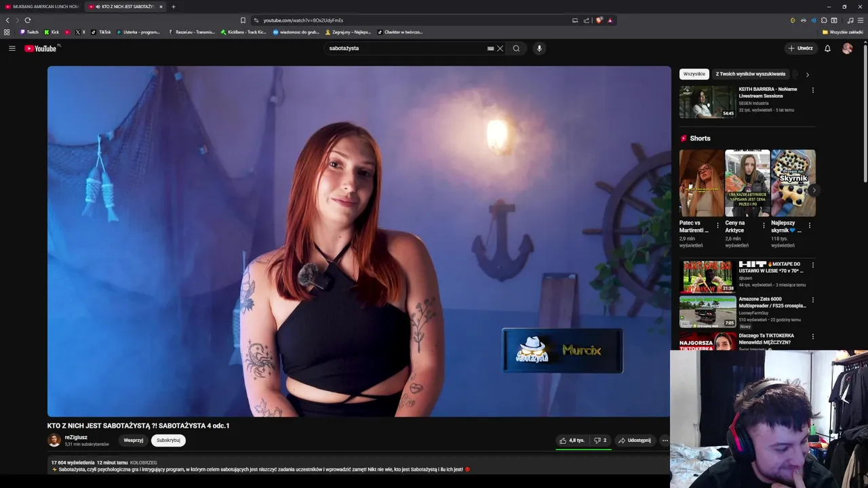The width and height of the screenshot is (868, 488).
Task: Open the Wszystkie zakładki bookmarks folder
Action: click(x=842, y=32)
